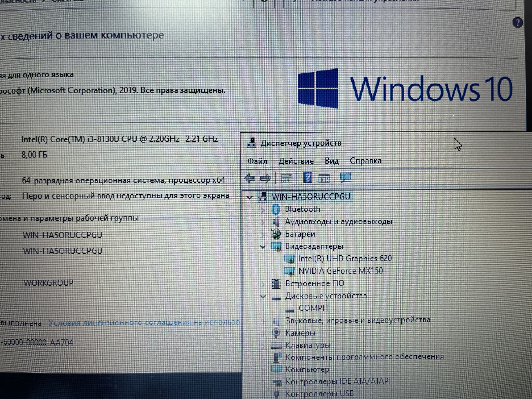
Task: Select the Intel(R) UHD Graphics 620 adapter
Action: pyautogui.click(x=345, y=258)
